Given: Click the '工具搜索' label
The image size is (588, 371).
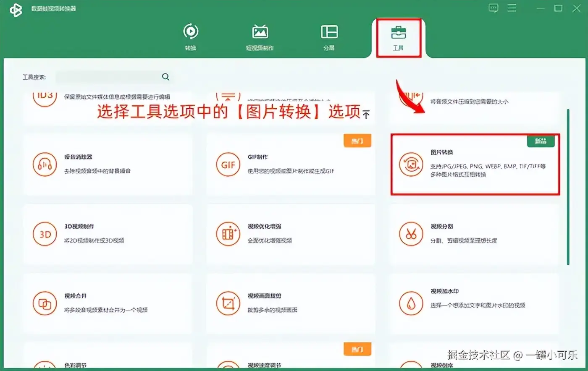Looking at the screenshot, I should tap(34, 77).
